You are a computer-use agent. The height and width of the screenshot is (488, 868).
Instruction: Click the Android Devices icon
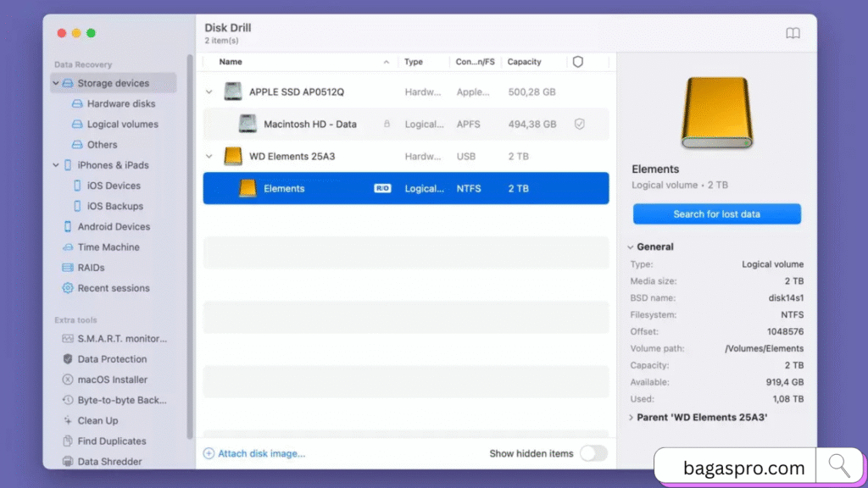68,227
